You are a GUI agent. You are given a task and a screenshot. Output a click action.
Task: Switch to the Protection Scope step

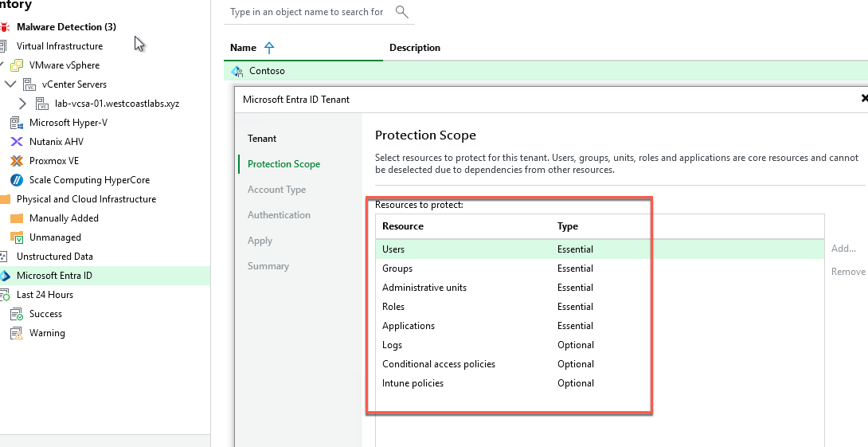point(283,164)
